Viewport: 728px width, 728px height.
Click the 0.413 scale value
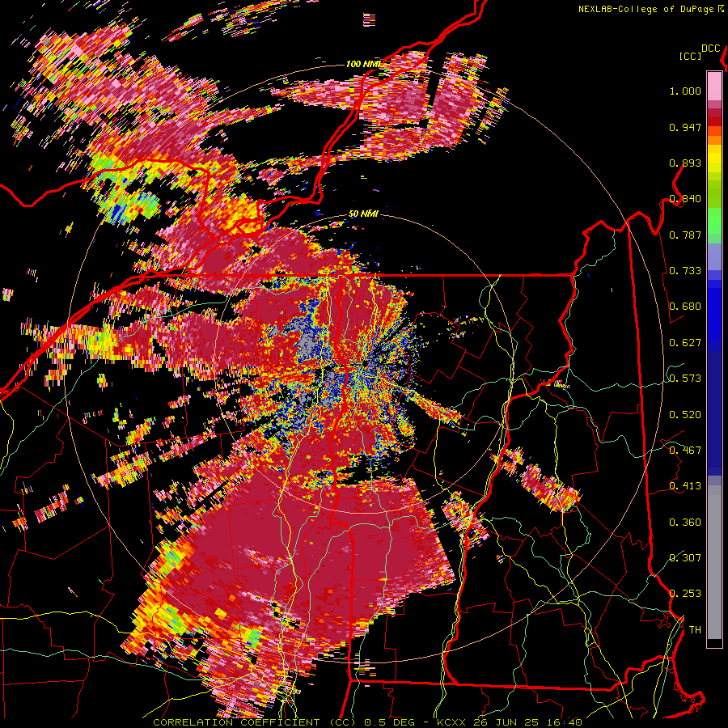(685, 486)
